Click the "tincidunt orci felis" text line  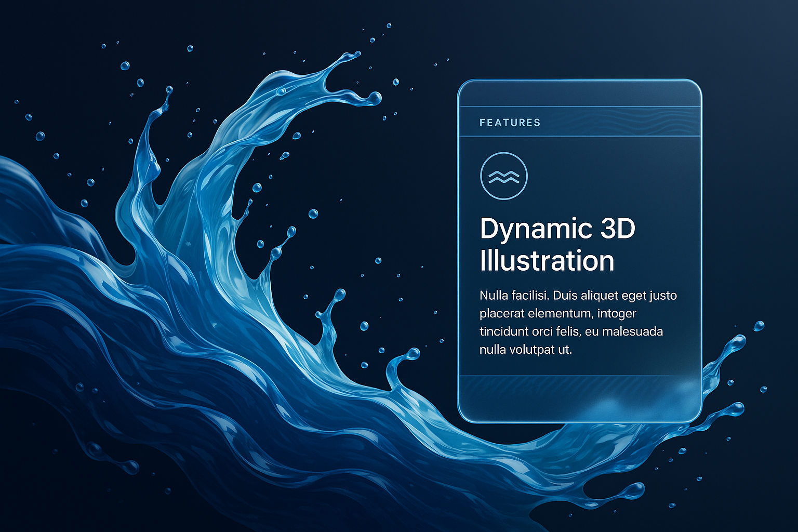pyautogui.click(x=570, y=331)
